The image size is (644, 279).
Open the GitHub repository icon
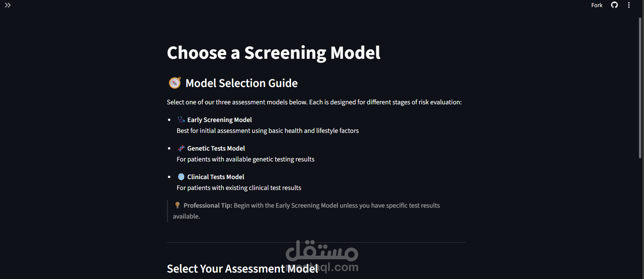[614, 5]
